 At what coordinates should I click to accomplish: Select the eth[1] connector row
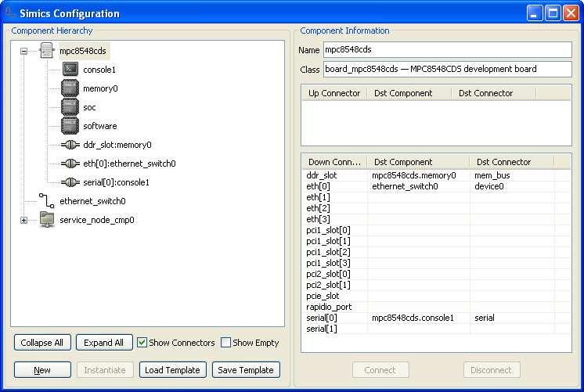436,197
